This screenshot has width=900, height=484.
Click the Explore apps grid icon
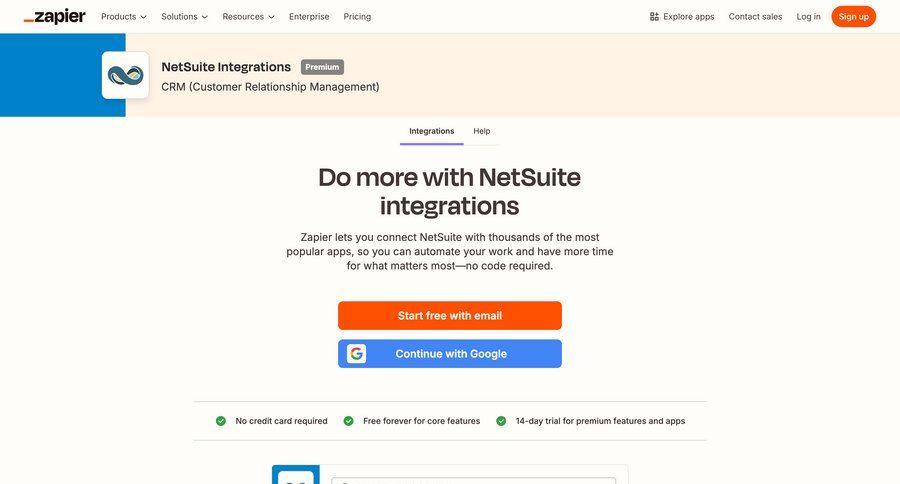654,17
